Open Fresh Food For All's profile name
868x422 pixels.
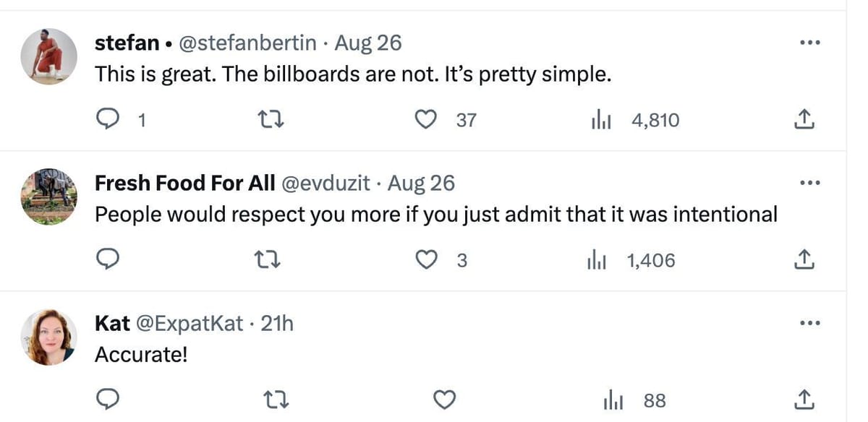(184, 184)
